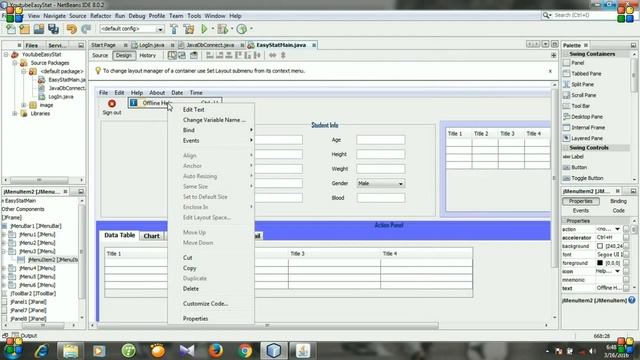Screen dimensions: 640x360
Task: Collapse the jMenu3 node in Navigator
Action: pyautogui.click(x=4, y=251)
